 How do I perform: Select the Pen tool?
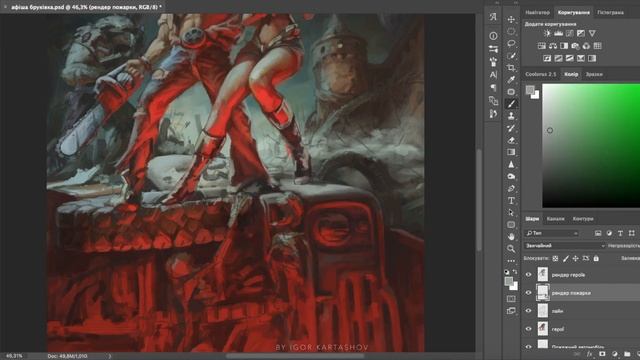tap(511, 189)
